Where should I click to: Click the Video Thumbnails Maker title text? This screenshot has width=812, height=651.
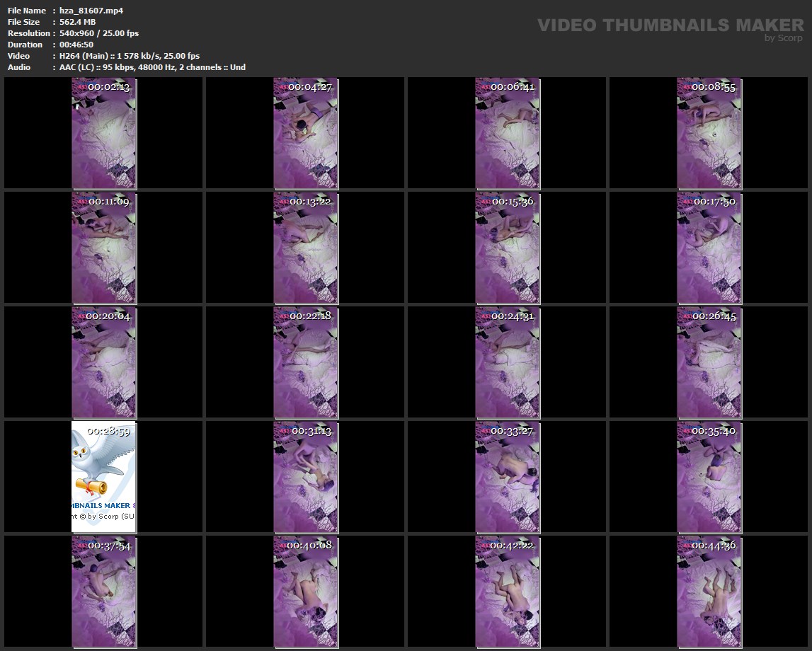point(670,25)
